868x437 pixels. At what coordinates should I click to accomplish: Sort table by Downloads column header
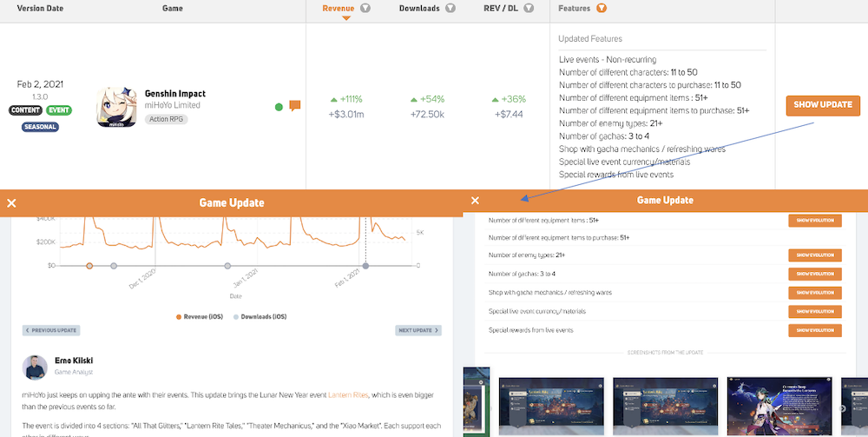click(x=419, y=9)
